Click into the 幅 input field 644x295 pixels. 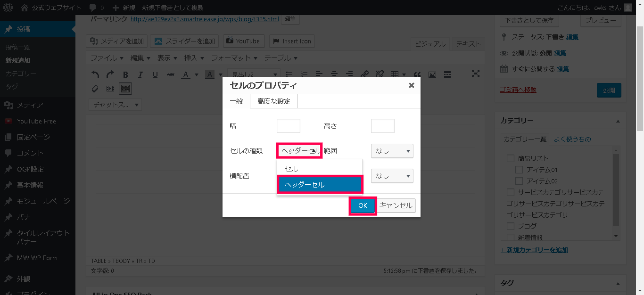(x=288, y=126)
